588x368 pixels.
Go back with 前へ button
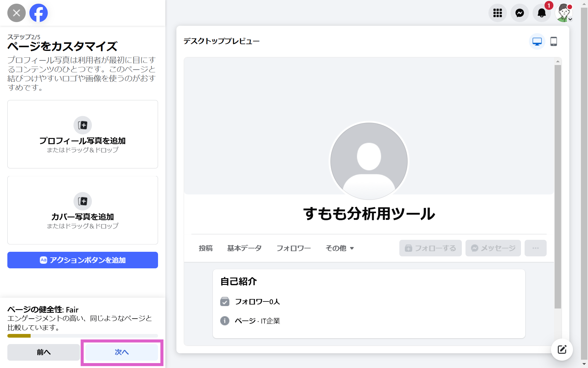click(x=43, y=352)
